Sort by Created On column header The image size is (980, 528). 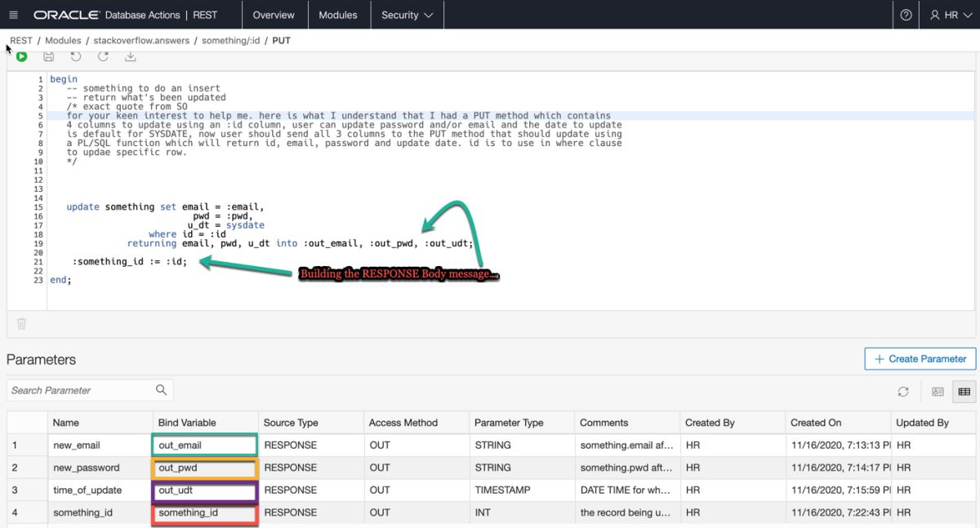pyautogui.click(x=837, y=423)
